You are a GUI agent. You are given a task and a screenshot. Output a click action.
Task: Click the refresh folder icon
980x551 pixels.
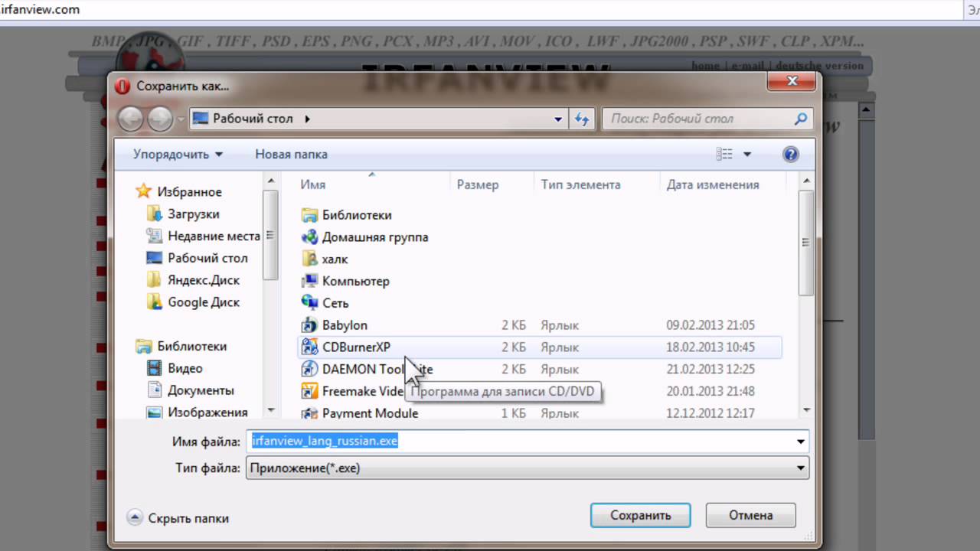(582, 119)
